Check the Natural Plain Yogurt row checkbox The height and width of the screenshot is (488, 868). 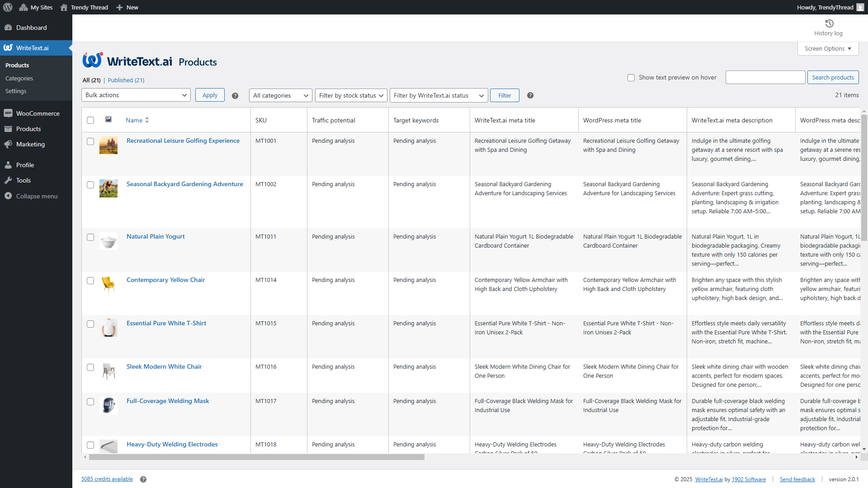click(x=90, y=237)
